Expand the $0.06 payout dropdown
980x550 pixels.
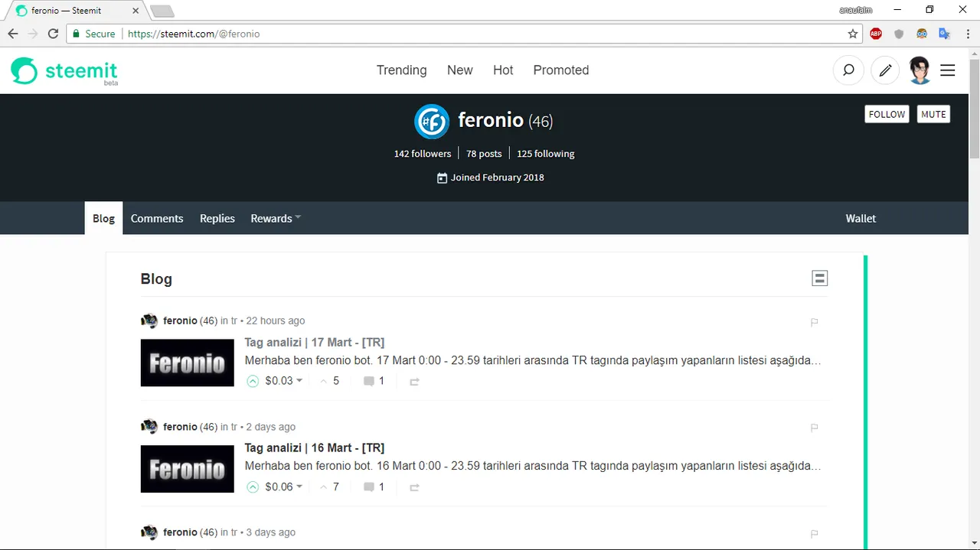point(283,487)
